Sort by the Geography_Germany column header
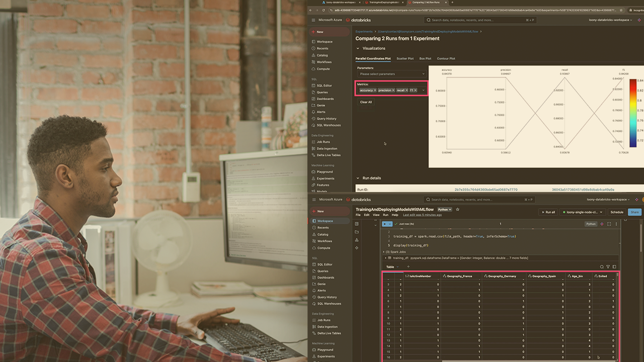This screenshot has width=644, height=362. click(x=504, y=276)
